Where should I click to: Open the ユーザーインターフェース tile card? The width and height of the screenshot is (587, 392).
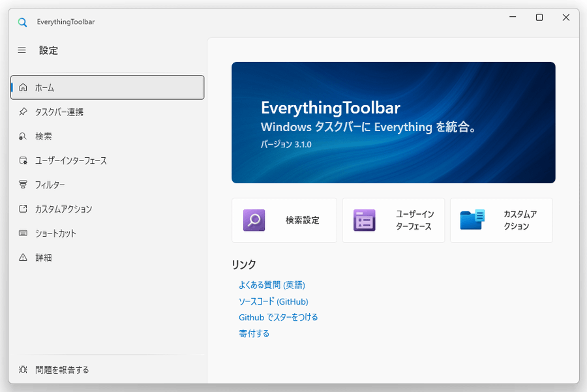(x=393, y=220)
